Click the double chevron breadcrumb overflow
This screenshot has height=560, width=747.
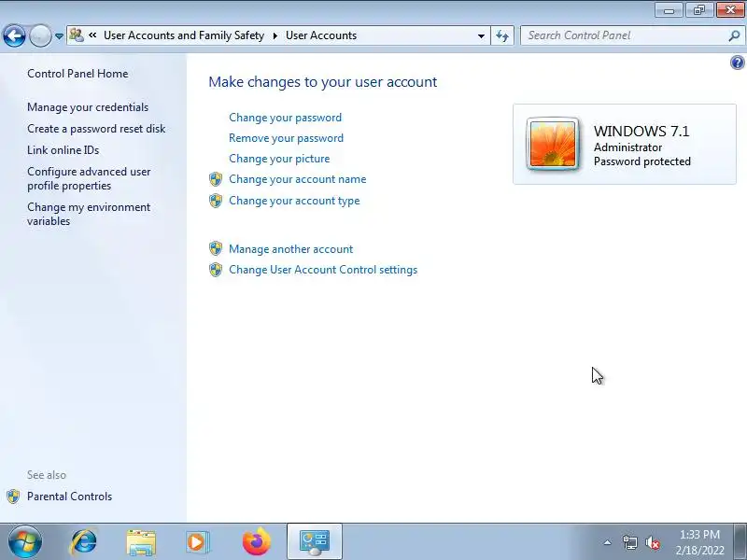pos(92,35)
